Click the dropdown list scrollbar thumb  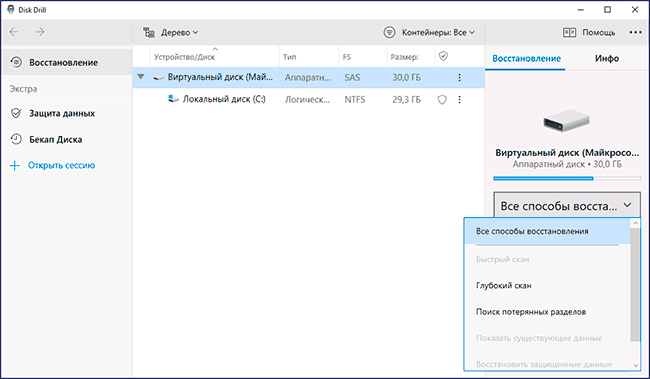635,284
